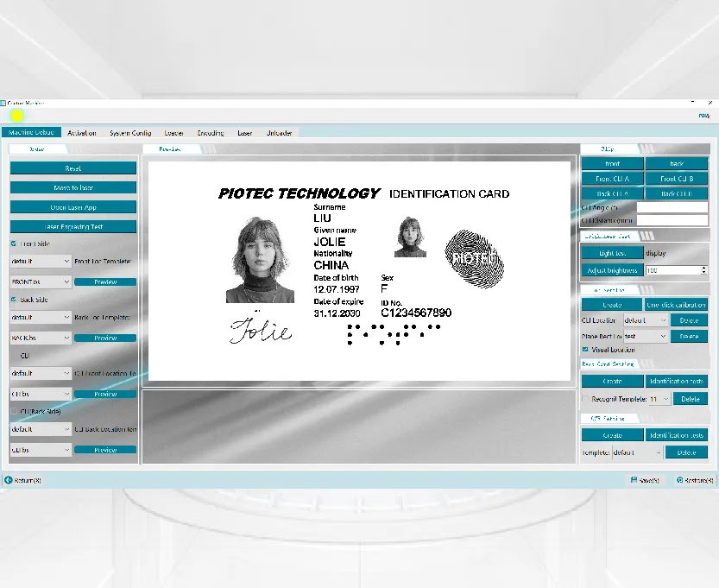Expand the Plane Rect Loc test dropdown
This screenshot has height=588, width=719.
[x=645, y=336]
